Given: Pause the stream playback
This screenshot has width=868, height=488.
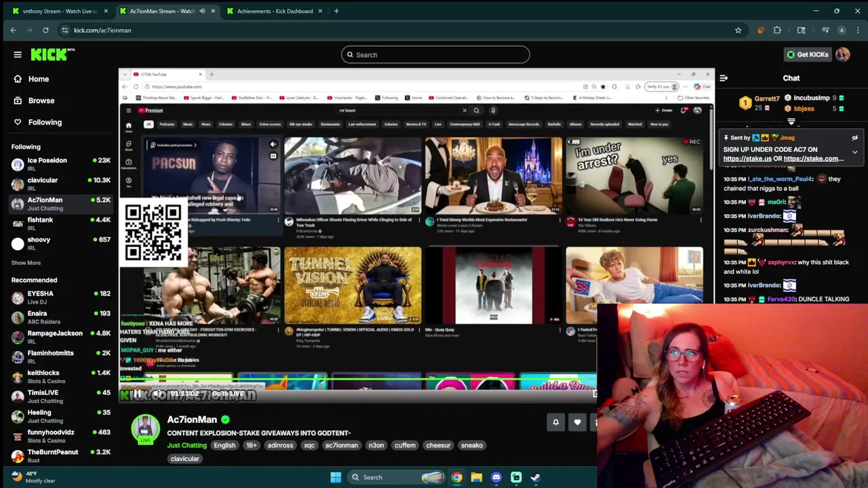Looking at the screenshot, I should click(x=136, y=394).
